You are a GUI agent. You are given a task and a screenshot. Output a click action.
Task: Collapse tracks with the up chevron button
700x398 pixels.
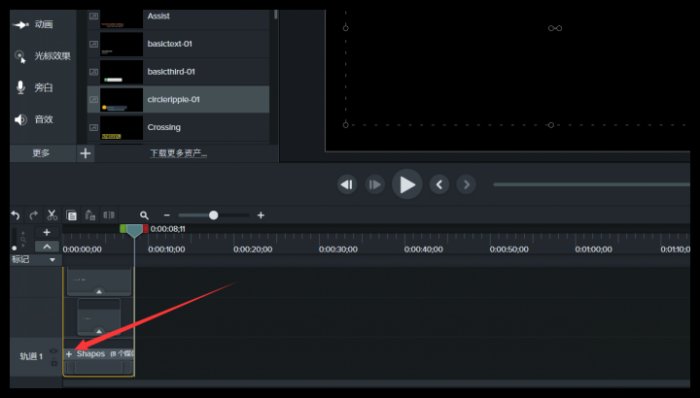[47, 247]
